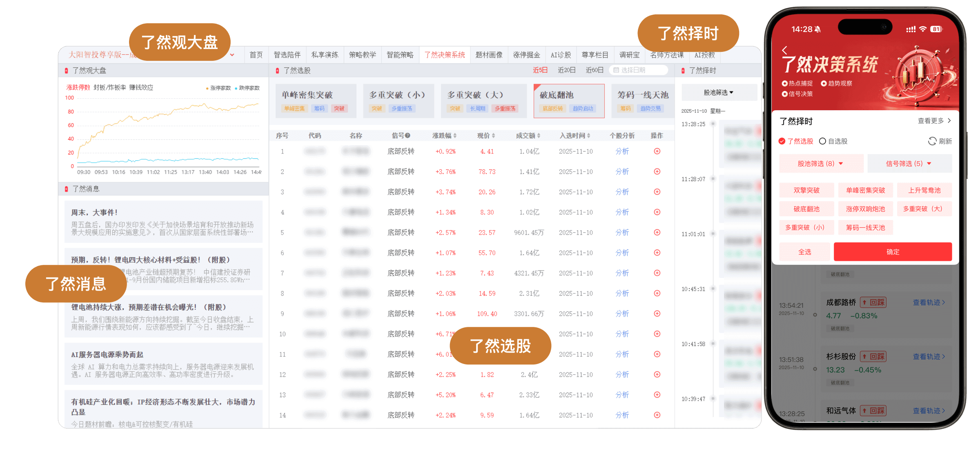Select the 近20日 period tab
Screen dimensions: 980x462
tap(566, 70)
